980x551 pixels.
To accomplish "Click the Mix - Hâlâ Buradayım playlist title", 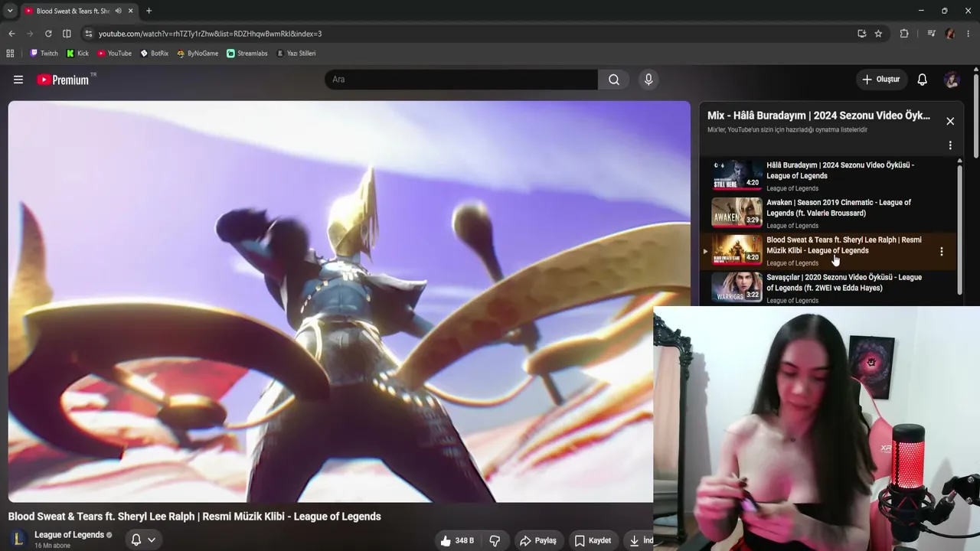I will click(x=818, y=116).
